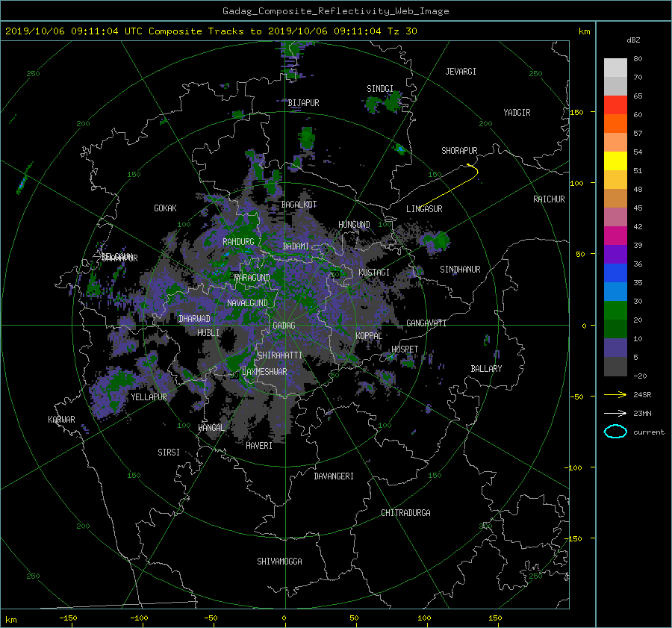Image resolution: width=672 pixels, height=628 pixels.
Task: Click the HANGAL city label
Action: coord(211,428)
